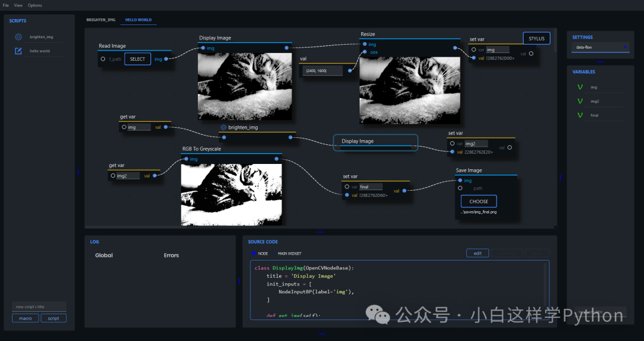Click the green V icon for variable img2
This screenshot has width=644, height=341.
(580, 101)
